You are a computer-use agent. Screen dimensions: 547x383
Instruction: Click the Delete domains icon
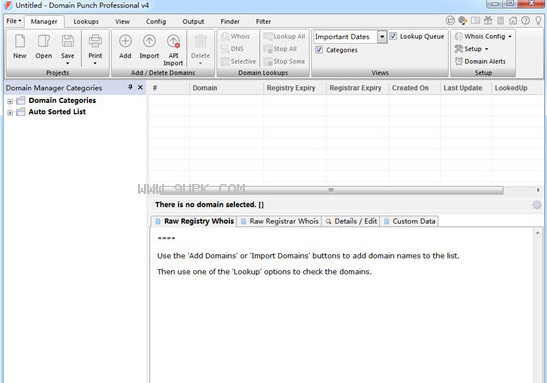(x=200, y=41)
